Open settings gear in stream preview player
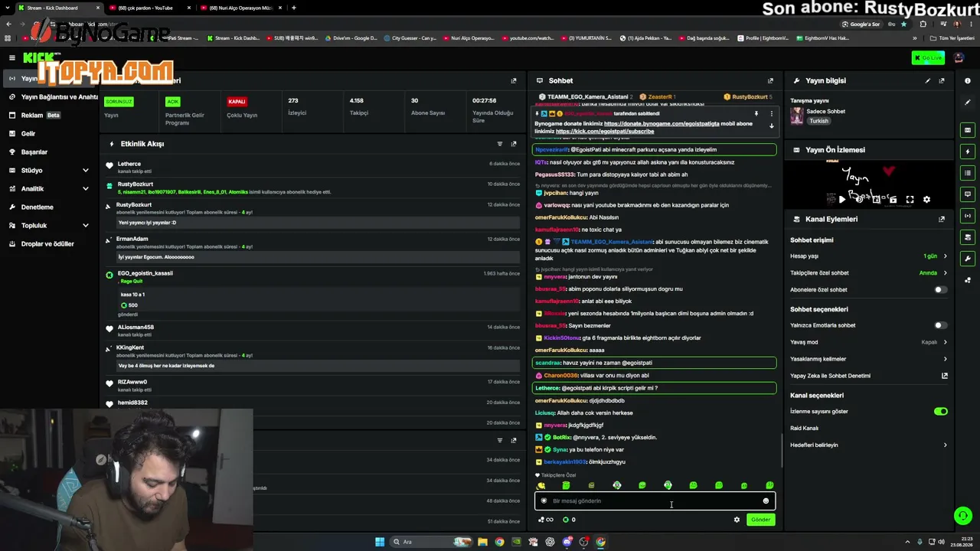 click(x=926, y=200)
